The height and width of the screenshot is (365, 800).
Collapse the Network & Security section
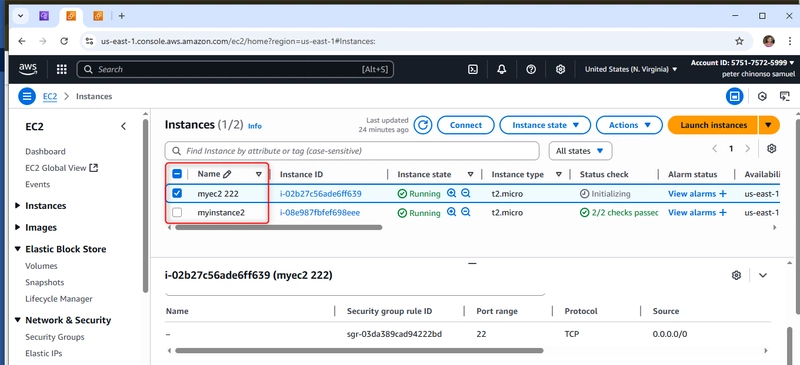click(18, 320)
